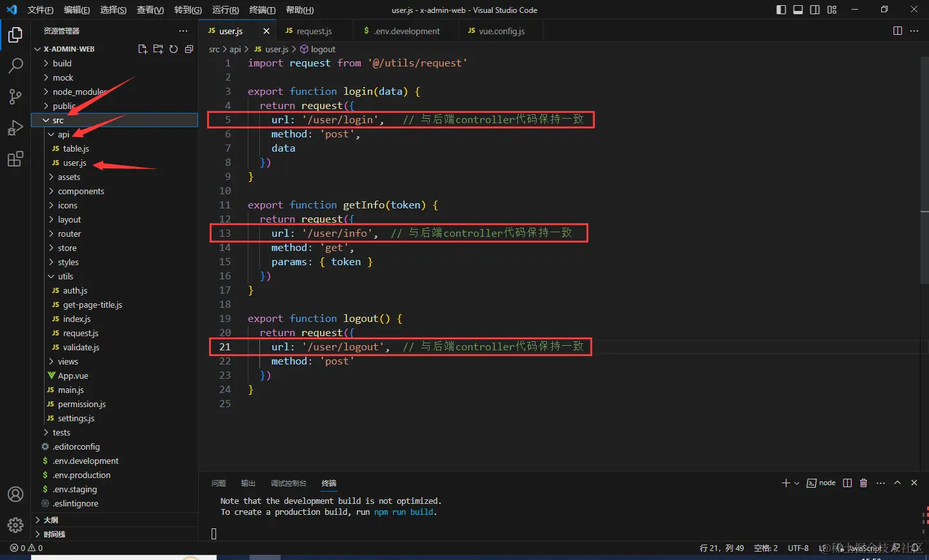Switch to the request.js editor tab

point(314,31)
